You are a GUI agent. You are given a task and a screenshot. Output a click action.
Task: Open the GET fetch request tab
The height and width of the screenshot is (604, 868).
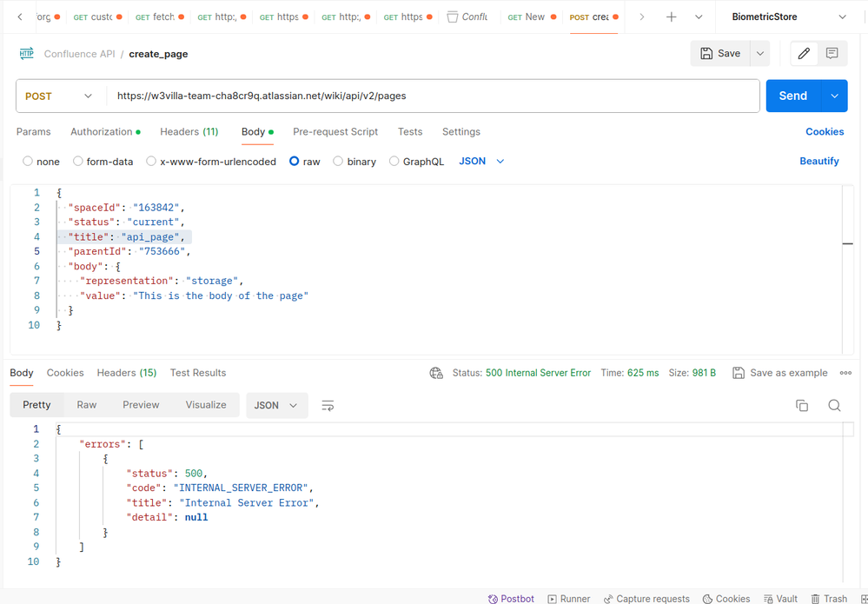159,17
